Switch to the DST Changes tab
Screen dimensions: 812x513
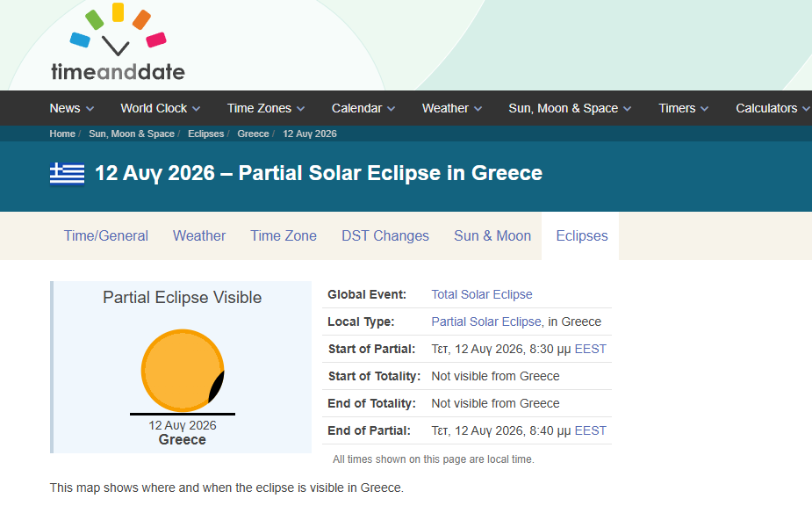[x=384, y=235]
